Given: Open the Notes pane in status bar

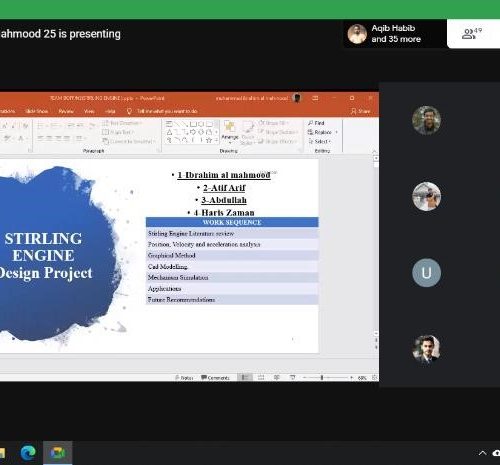Looking at the screenshot, I should [184, 377].
